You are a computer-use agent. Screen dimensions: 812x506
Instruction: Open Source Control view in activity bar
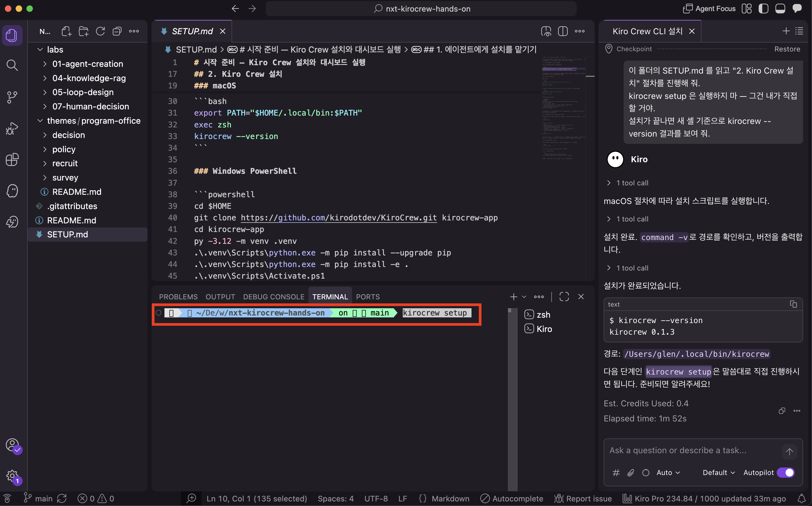click(12, 97)
